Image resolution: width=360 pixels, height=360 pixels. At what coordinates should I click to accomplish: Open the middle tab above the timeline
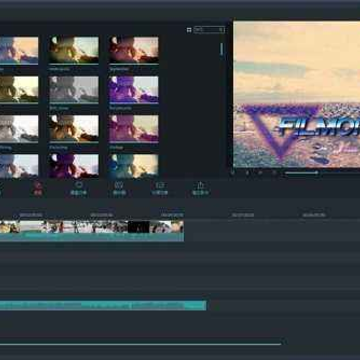tap(119, 188)
